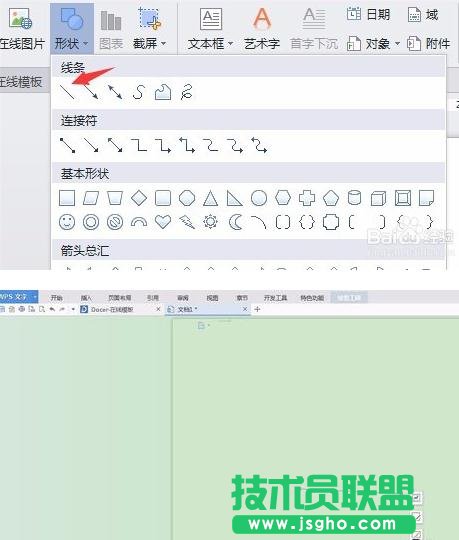The width and height of the screenshot is (459, 540).
Task: Select the cylinder basic shape
Action: point(355,198)
